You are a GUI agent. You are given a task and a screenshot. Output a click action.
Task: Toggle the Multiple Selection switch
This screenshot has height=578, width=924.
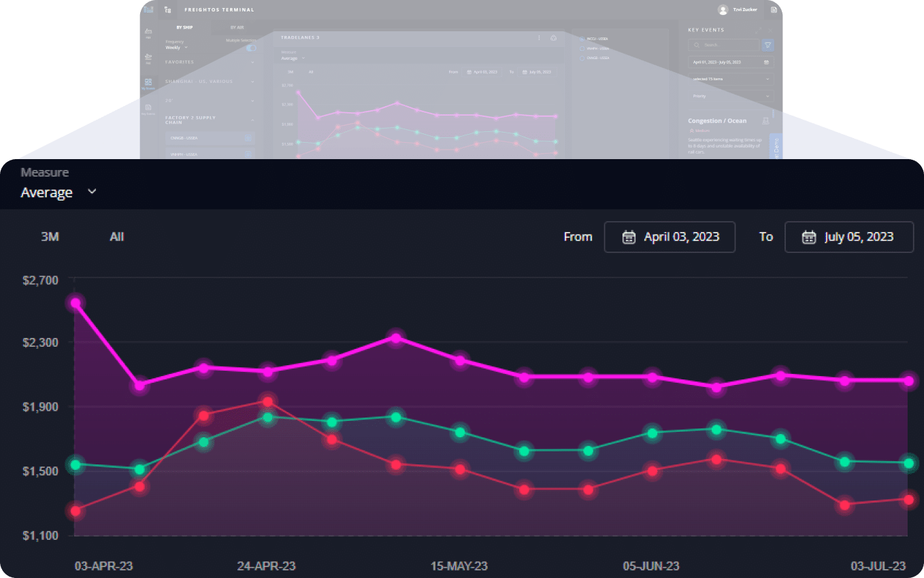point(251,48)
